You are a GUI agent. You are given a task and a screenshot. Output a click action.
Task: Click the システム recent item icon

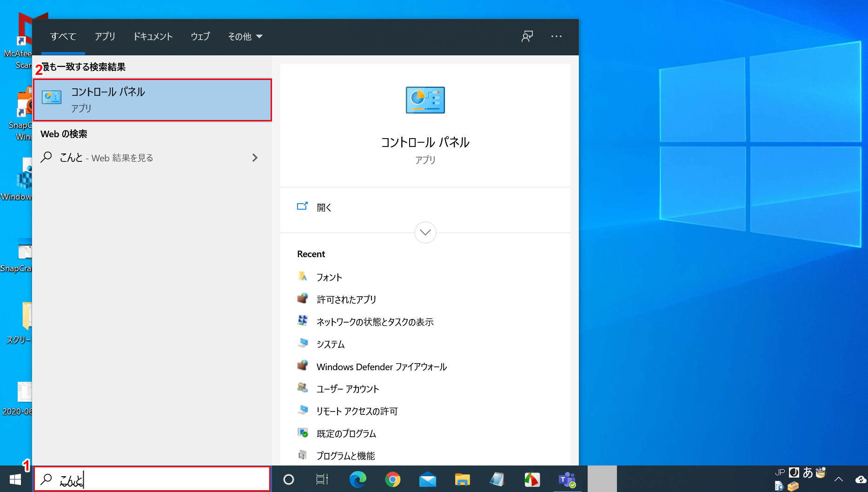coord(303,344)
